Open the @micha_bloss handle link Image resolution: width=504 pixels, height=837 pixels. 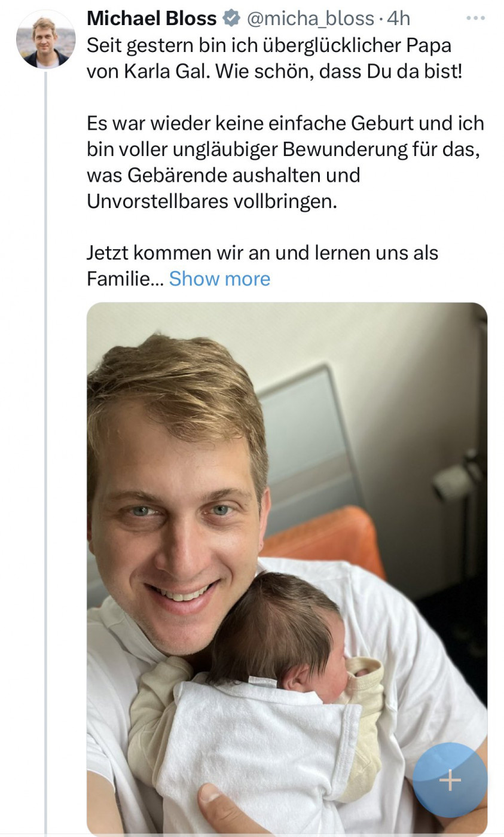coord(310,19)
